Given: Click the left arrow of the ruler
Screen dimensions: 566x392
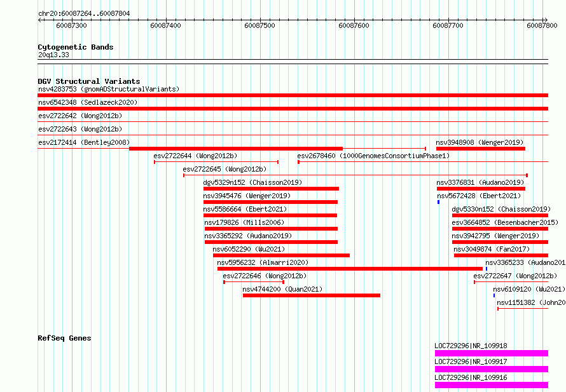Looking at the screenshot, I should 39,20.
